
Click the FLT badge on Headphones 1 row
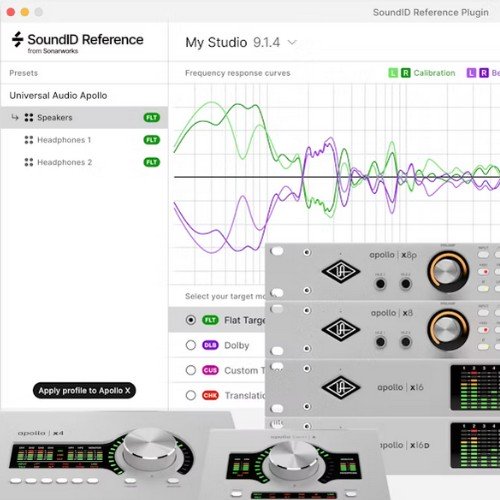coord(152,140)
